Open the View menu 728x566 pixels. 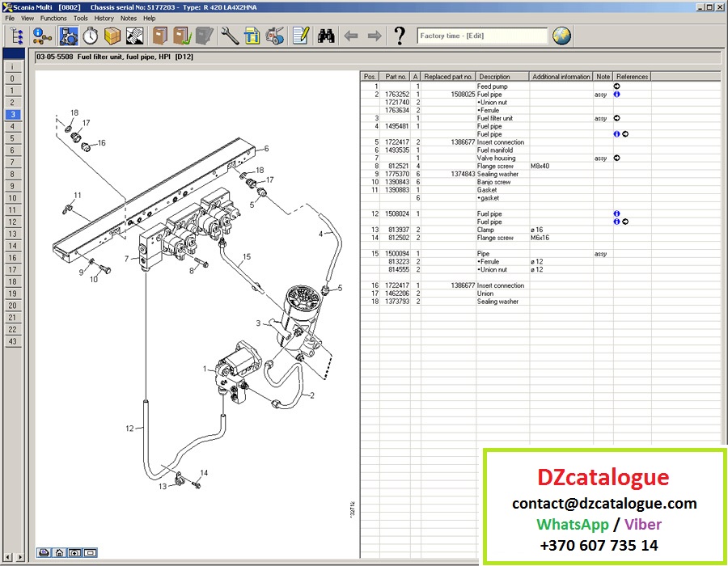click(28, 18)
